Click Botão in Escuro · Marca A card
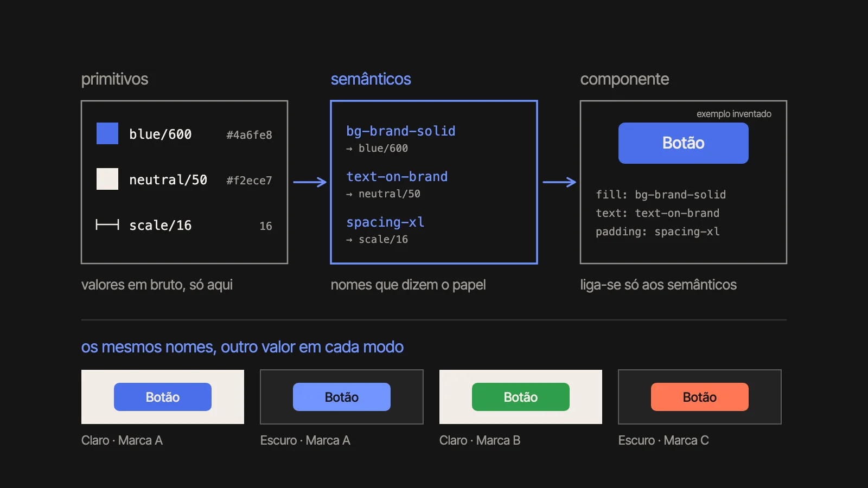The image size is (868, 488). tap(342, 397)
